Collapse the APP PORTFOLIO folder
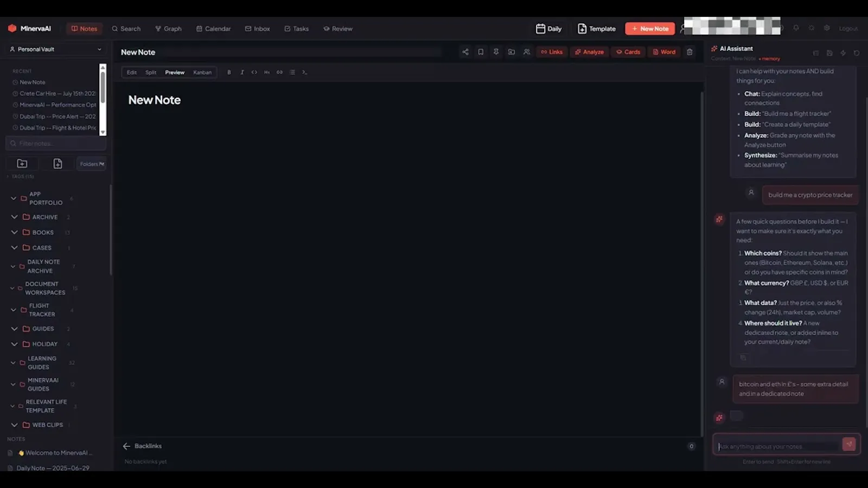Viewport: 868px width, 488px height. click(14, 198)
